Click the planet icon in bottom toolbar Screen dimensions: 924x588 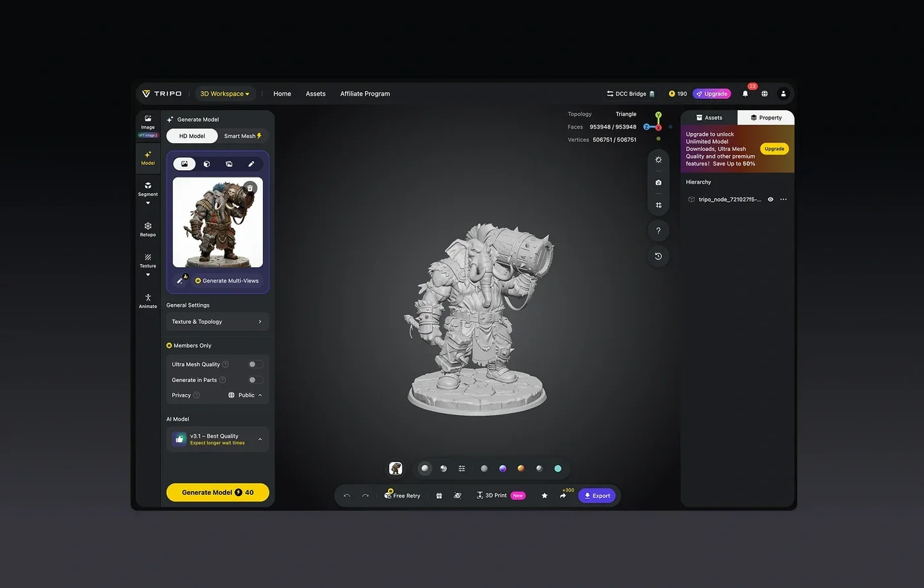(x=457, y=496)
